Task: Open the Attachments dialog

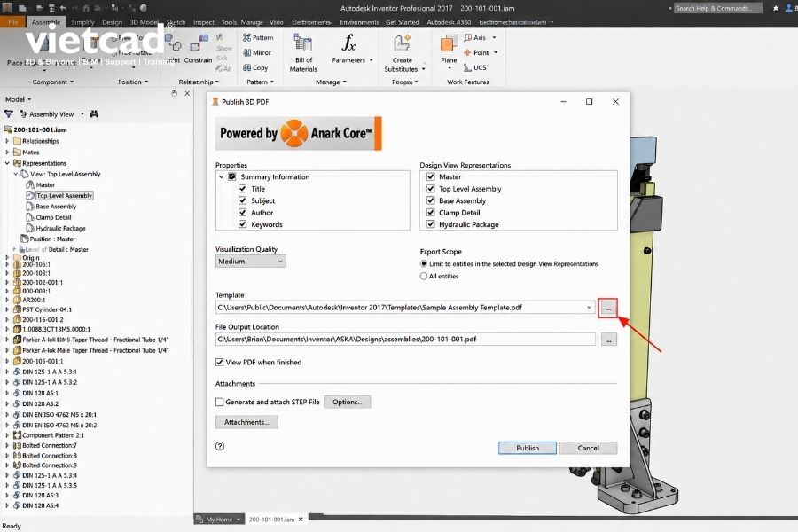Action: [x=246, y=422]
